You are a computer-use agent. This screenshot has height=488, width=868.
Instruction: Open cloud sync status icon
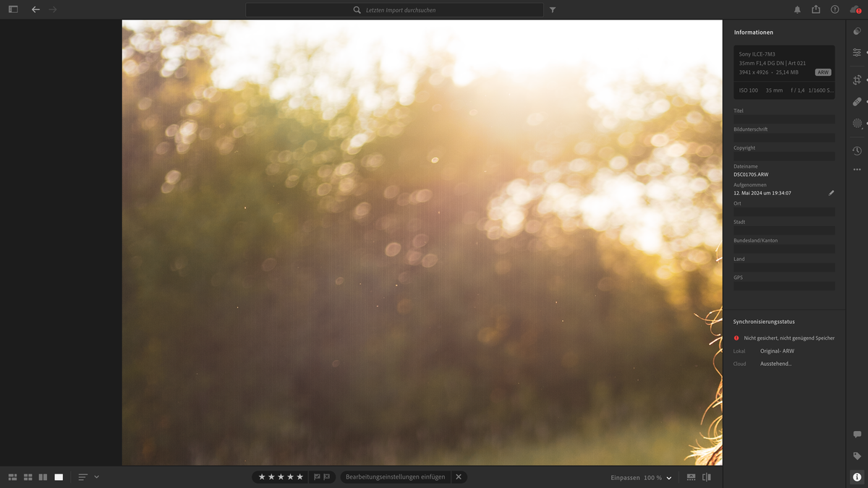(854, 9)
